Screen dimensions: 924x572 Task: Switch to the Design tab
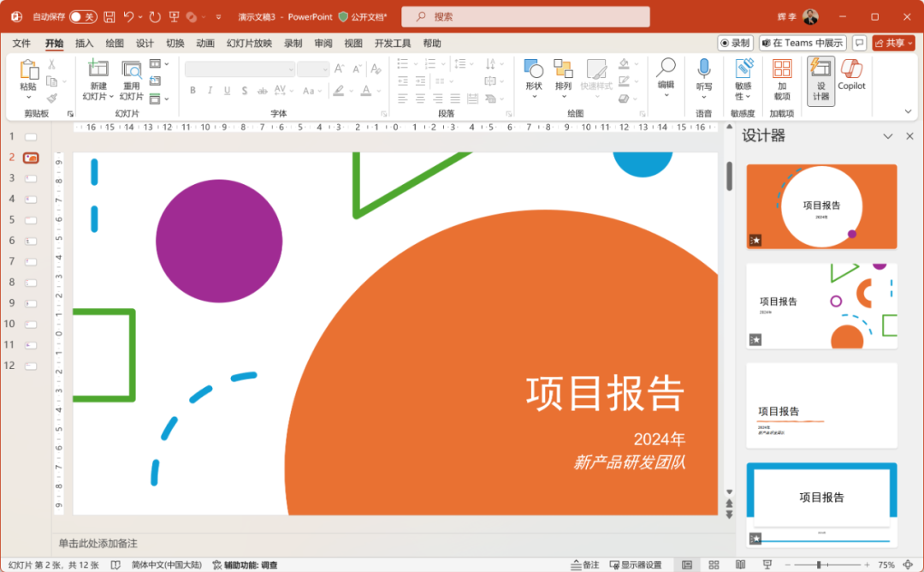(x=145, y=43)
